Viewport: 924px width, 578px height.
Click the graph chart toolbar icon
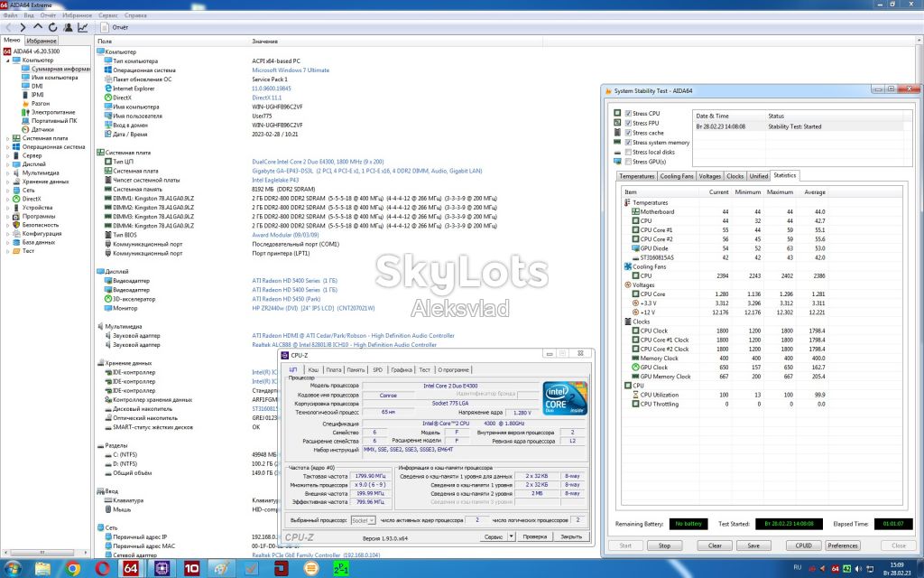click(82, 27)
